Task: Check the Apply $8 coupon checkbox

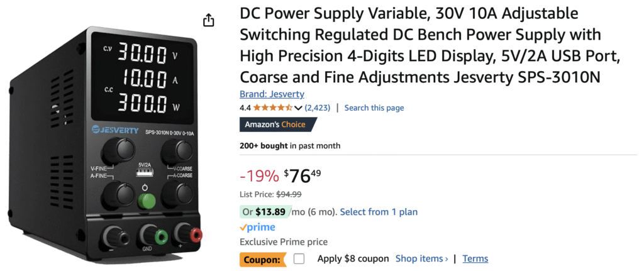Action: [x=299, y=258]
